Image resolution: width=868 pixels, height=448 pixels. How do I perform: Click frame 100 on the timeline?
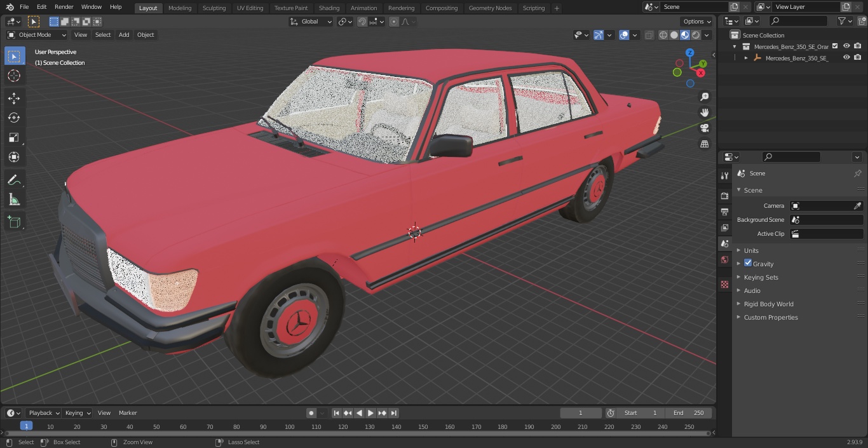click(289, 427)
